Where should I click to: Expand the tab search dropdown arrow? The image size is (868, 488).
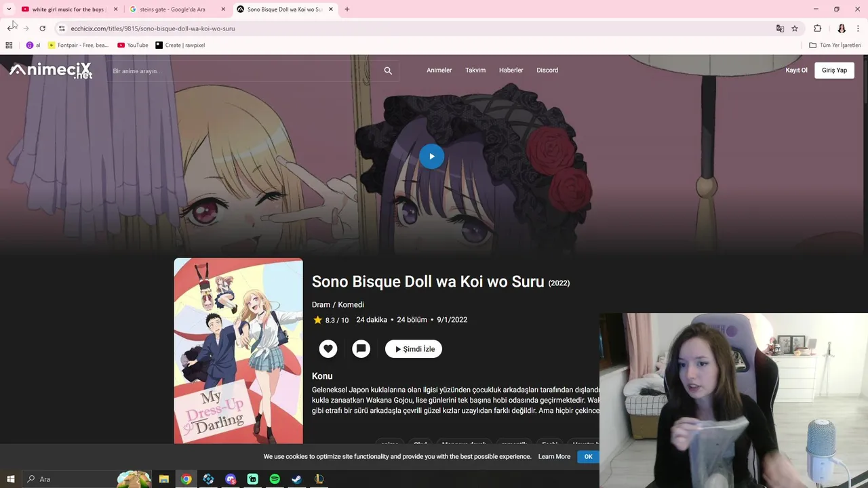9,9
